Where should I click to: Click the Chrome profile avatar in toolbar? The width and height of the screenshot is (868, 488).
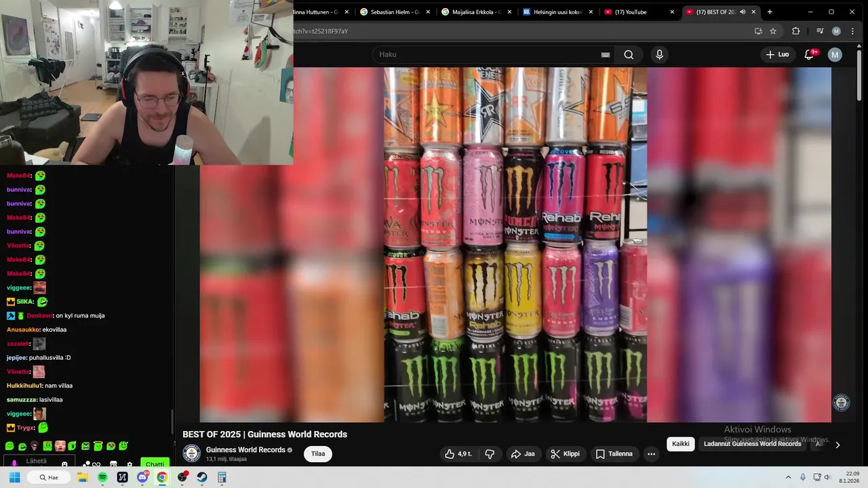pyautogui.click(x=836, y=31)
